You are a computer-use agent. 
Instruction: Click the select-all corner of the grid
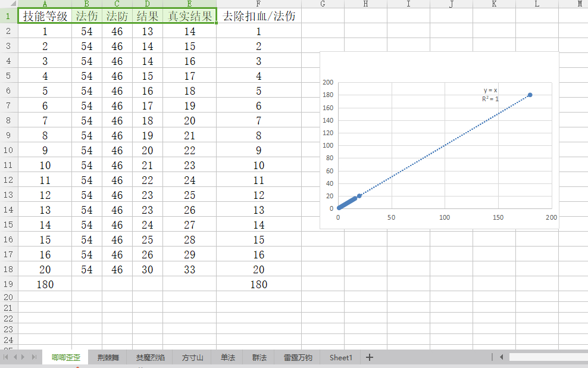point(8,4)
